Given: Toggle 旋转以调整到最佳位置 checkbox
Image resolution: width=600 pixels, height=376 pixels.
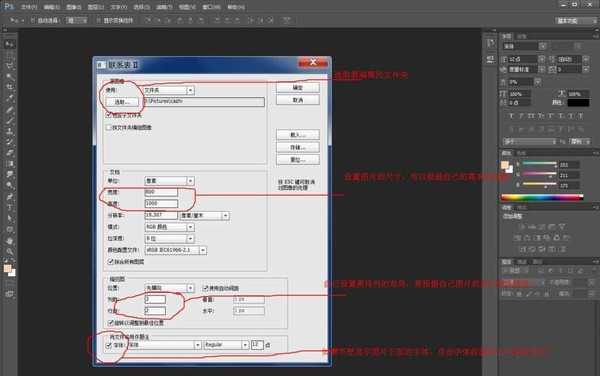Looking at the screenshot, I should (x=111, y=323).
